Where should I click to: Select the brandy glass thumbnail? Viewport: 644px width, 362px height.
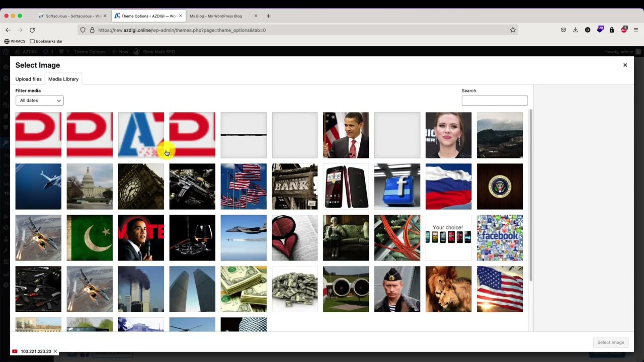[192, 238]
